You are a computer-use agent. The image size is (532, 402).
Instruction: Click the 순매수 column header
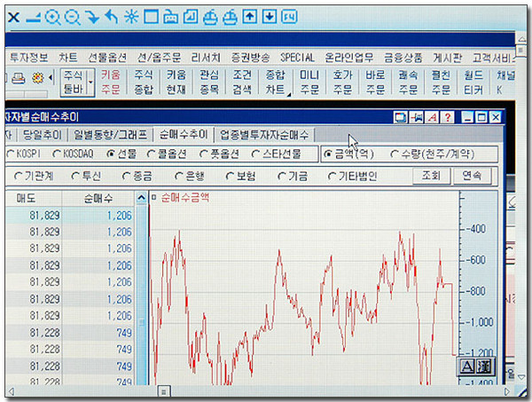(x=98, y=198)
